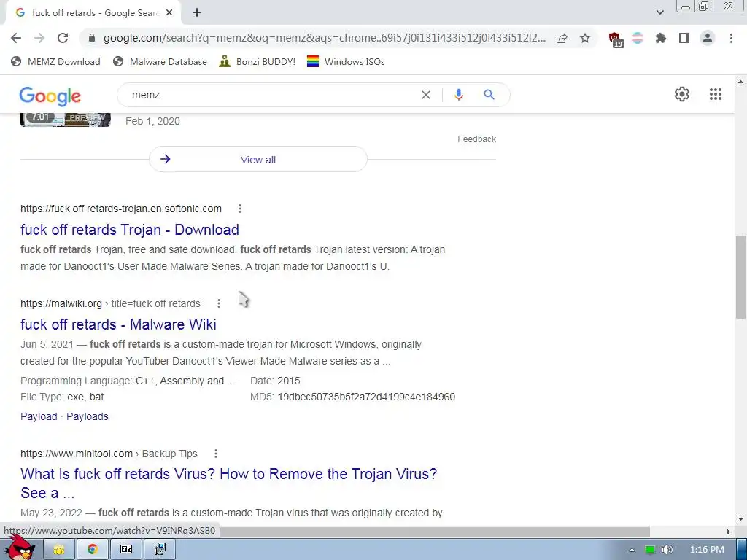This screenshot has height=560, width=747.
Task: Open 7-Zip from the taskbar
Action: coord(126,550)
